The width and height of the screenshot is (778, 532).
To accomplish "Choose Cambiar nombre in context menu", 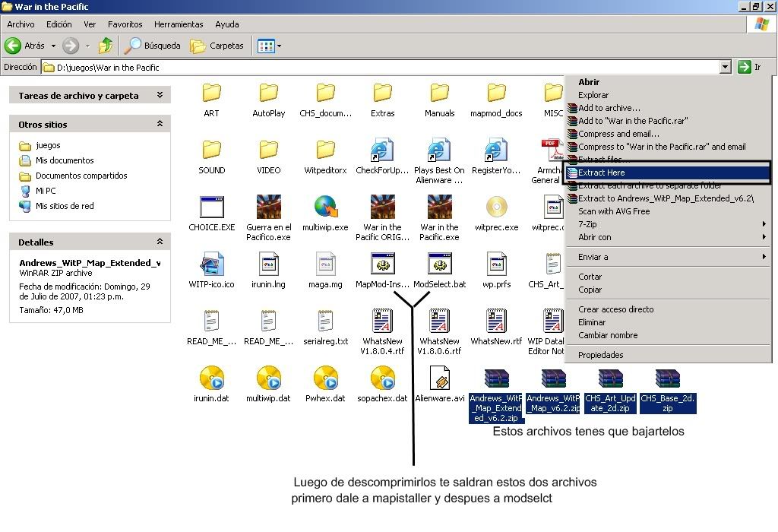I will (669, 335).
